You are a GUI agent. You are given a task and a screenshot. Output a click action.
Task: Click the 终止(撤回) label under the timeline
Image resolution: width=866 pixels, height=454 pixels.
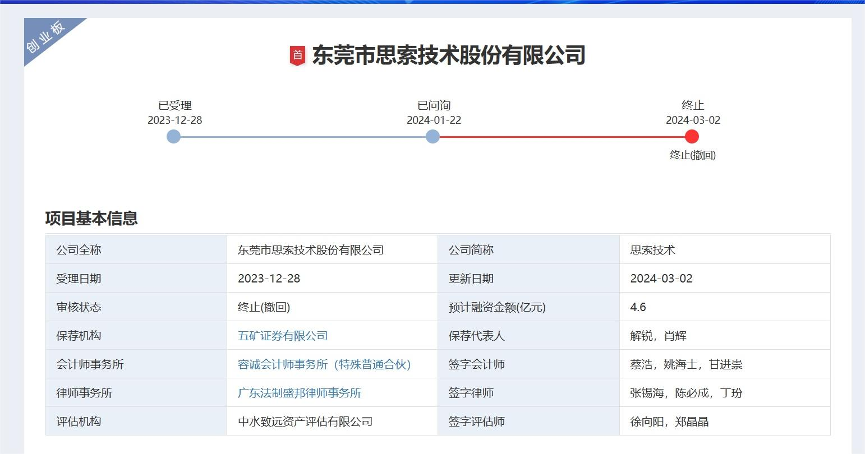point(693,155)
